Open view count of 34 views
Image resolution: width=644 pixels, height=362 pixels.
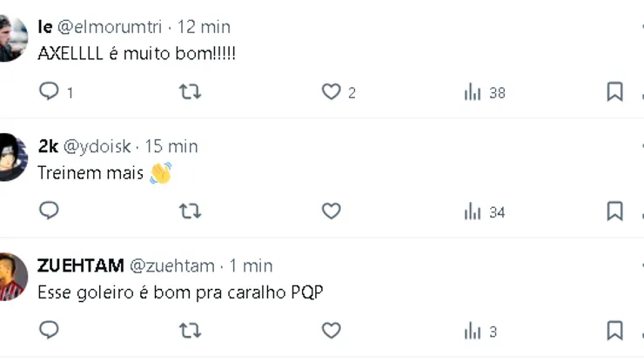coord(484,211)
